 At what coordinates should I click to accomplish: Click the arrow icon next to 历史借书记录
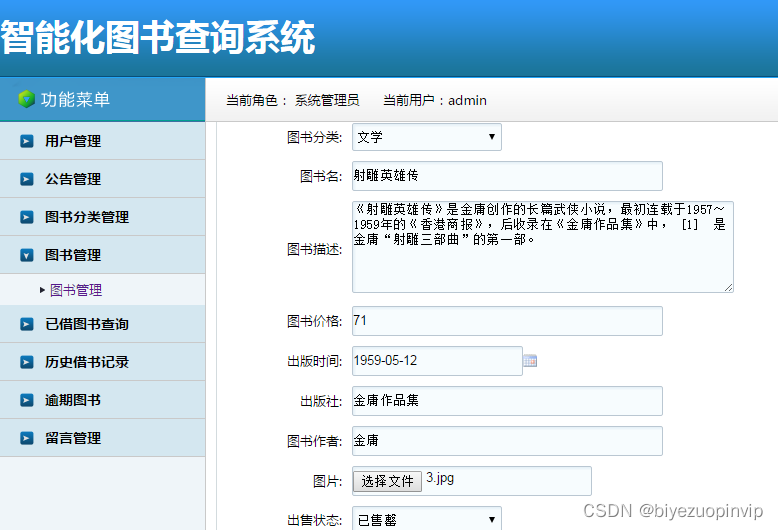click(x=27, y=362)
